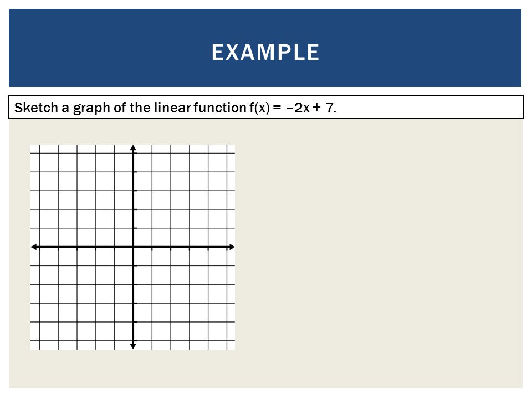Click the word Sketch in the problem statement
532x399 pixels.
[x=36, y=108]
